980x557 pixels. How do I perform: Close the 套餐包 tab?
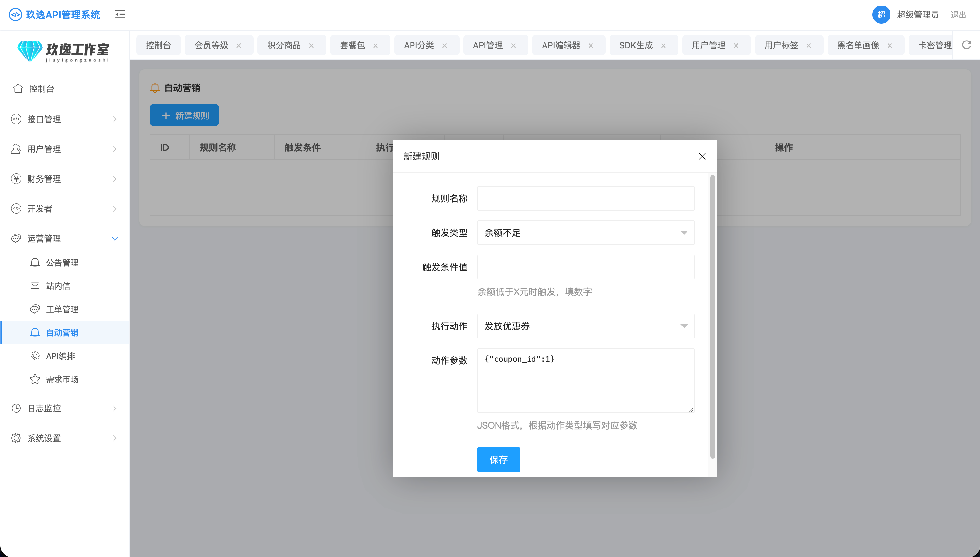(x=376, y=45)
